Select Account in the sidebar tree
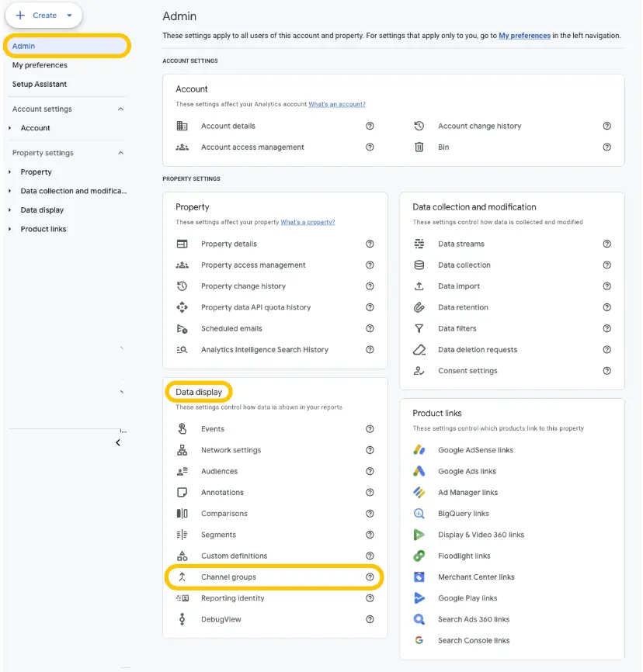This screenshot has height=672, width=643. (35, 128)
